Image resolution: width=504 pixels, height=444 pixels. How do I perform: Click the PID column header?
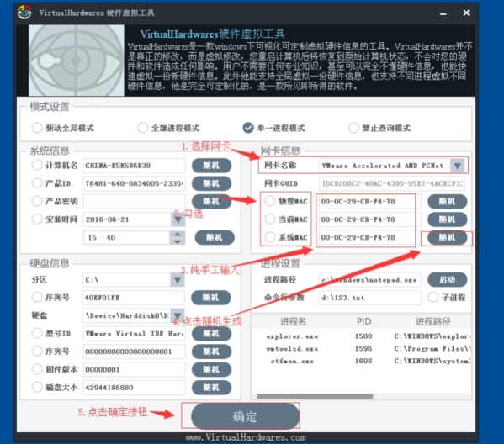pyautogui.click(x=363, y=321)
